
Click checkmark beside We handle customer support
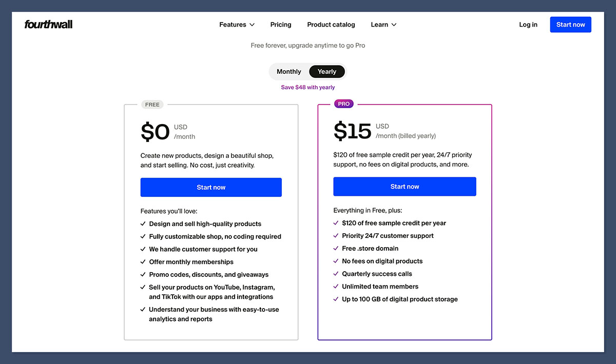point(143,249)
